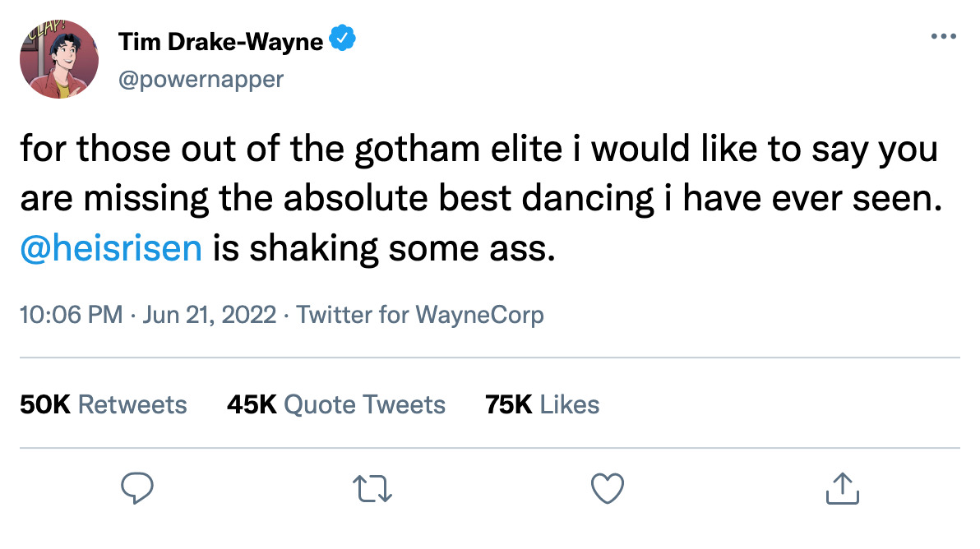Open the more options ellipsis menu
This screenshot has width=980, height=549.
(945, 37)
